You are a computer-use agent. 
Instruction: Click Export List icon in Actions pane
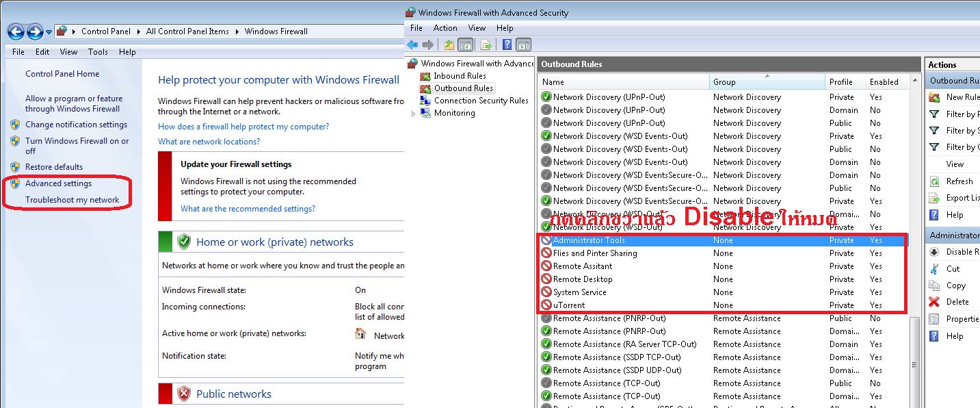coord(934,198)
